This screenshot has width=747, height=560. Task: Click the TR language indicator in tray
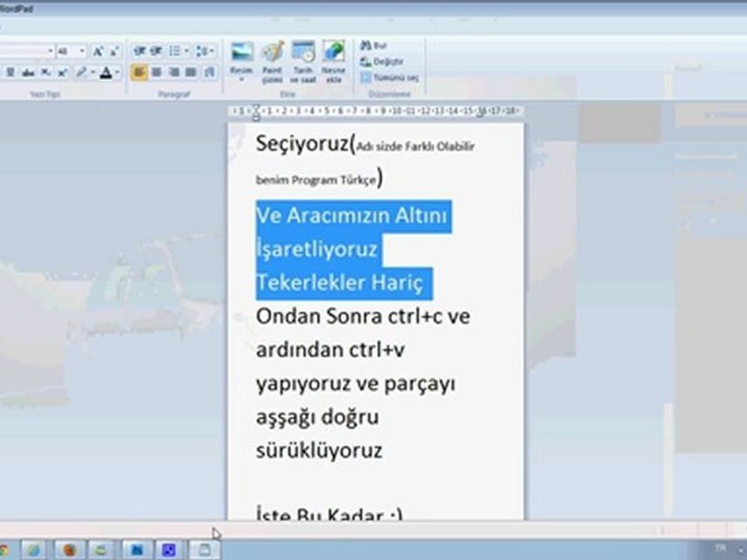pyautogui.click(x=720, y=548)
